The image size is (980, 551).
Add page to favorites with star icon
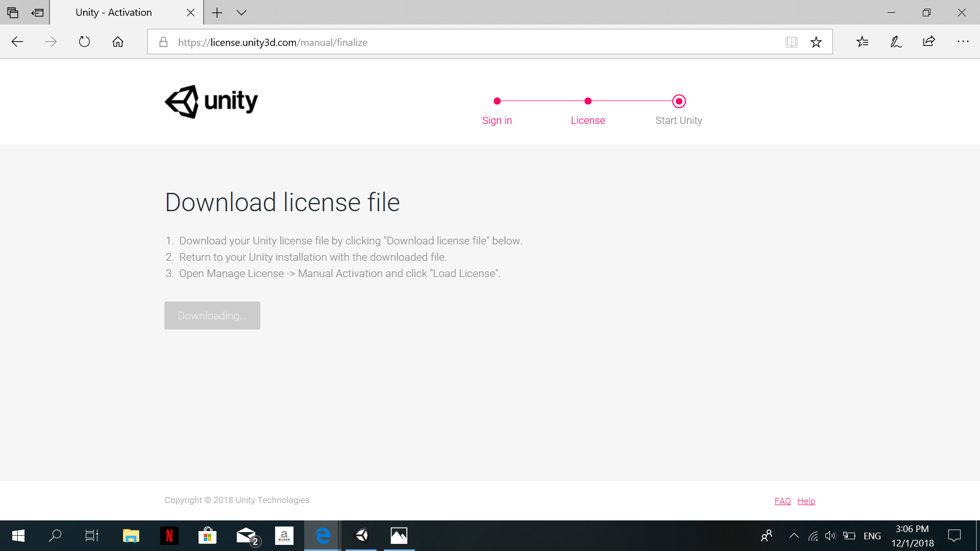pyautogui.click(x=816, y=42)
